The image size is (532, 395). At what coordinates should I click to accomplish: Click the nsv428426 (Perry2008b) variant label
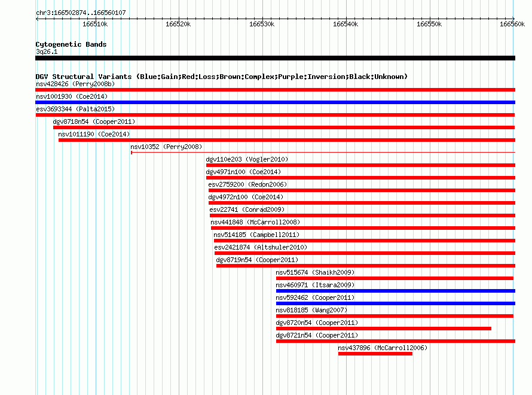coord(75,84)
